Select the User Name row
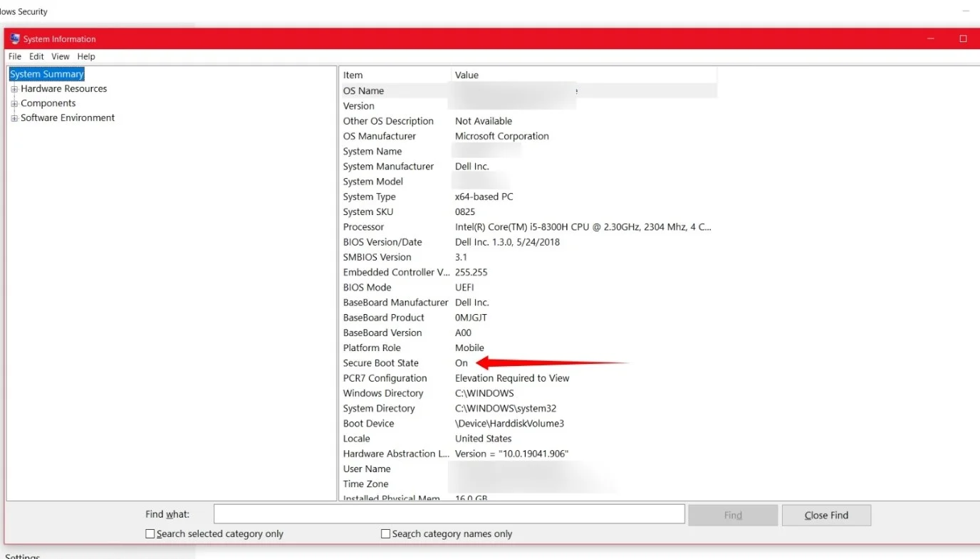Screen dimensions: 980x559 point(528,469)
